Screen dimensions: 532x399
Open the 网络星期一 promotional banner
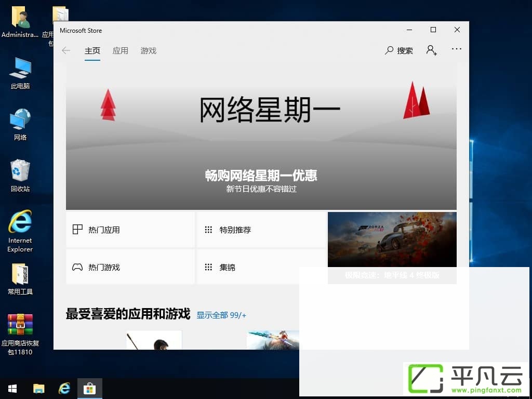[261, 137]
